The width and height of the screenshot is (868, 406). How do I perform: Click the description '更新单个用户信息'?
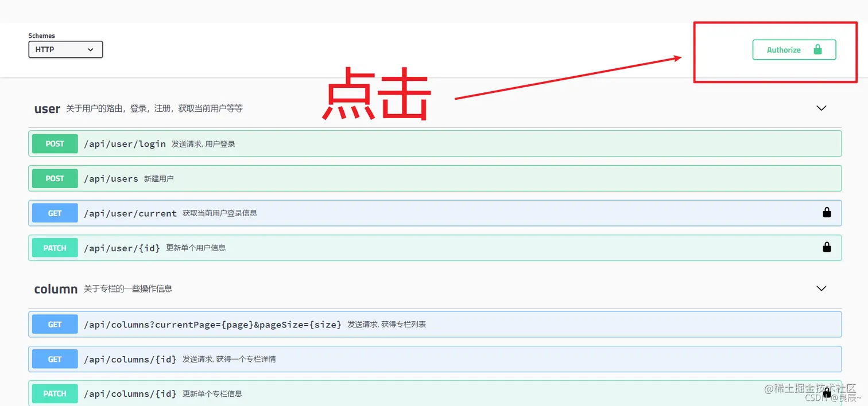point(196,248)
